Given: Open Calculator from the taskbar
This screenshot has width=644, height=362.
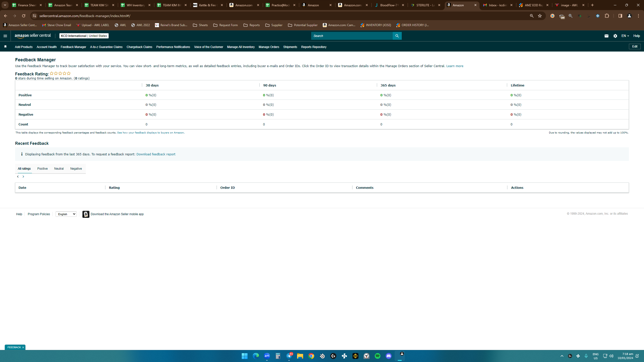Looking at the screenshot, I should point(278,356).
